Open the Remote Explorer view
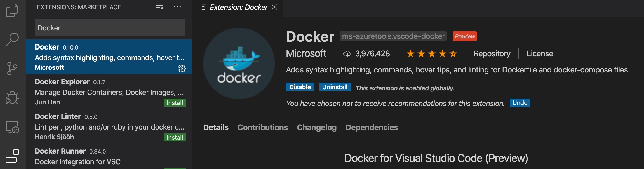Viewport: 644px width, 169px height. tap(12, 127)
